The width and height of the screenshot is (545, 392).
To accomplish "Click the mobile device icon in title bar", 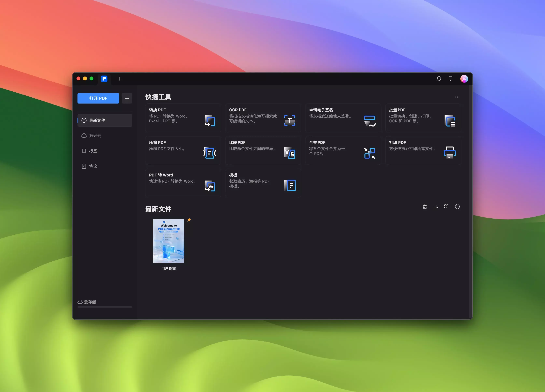I will point(451,79).
